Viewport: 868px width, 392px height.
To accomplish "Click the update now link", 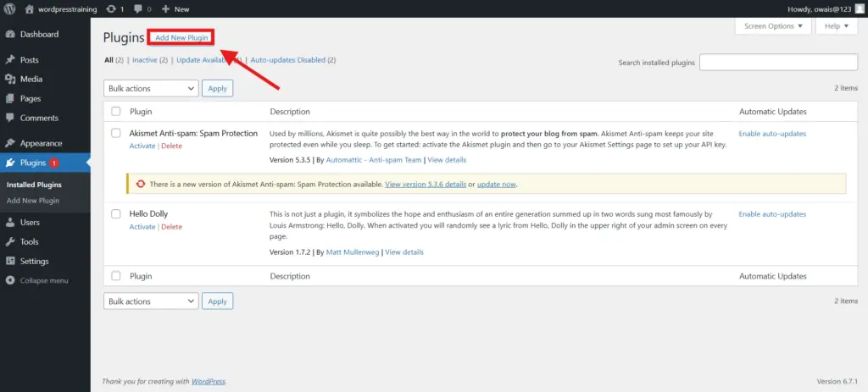I will (x=497, y=185).
